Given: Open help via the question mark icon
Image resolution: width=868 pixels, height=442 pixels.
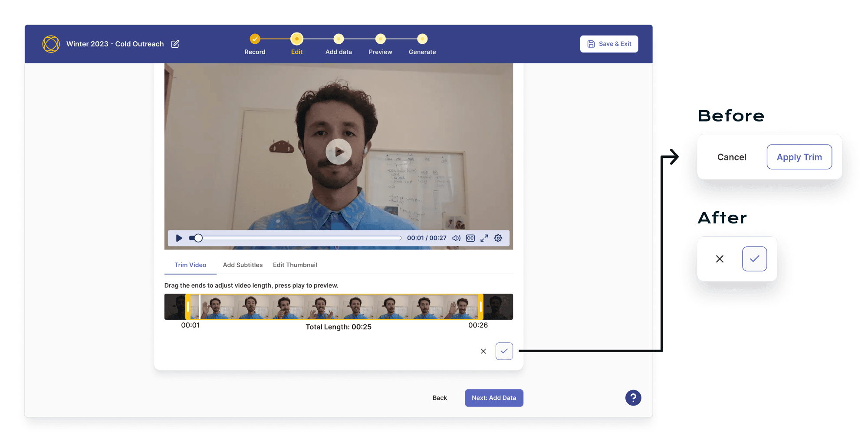Looking at the screenshot, I should tap(633, 398).
